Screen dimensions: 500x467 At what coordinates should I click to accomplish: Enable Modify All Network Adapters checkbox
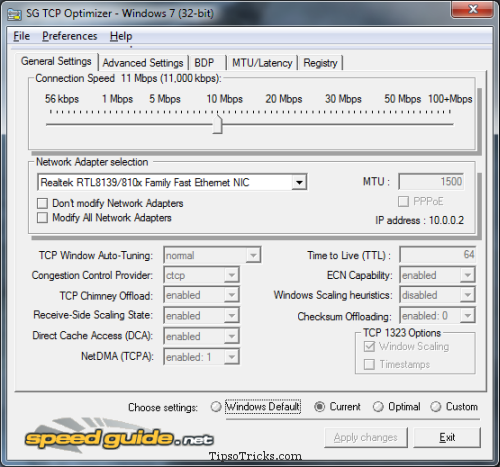click(x=42, y=218)
